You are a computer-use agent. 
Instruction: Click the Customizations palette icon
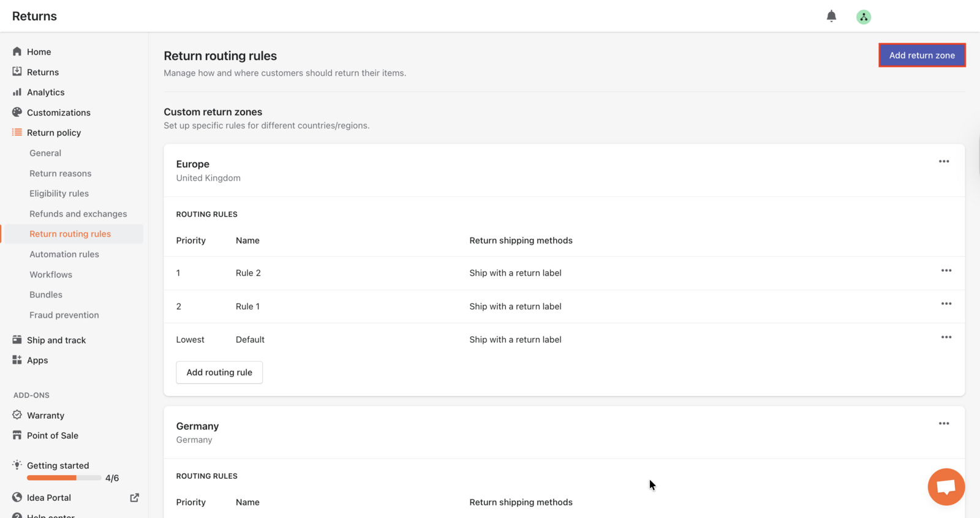coord(17,112)
